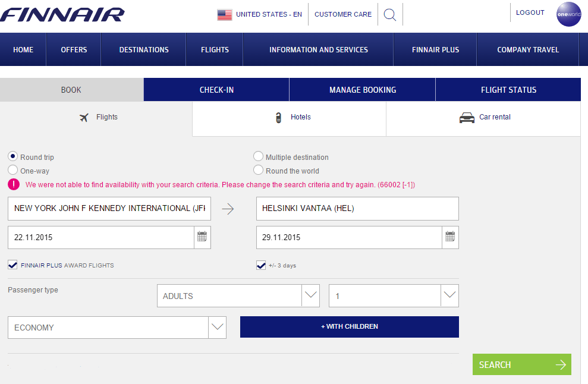The height and width of the screenshot is (384, 588).
Task: Click the United States flag icon
Action: 225,15
